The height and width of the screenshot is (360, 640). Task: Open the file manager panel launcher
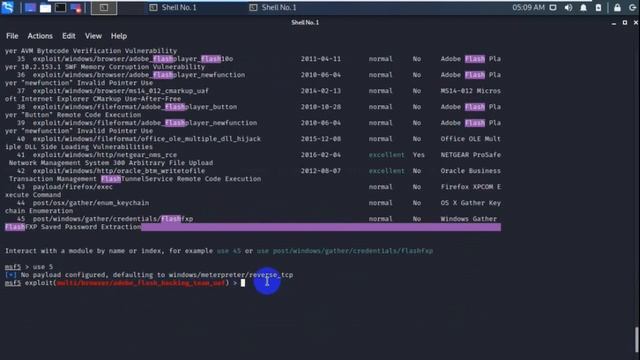point(45,8)
